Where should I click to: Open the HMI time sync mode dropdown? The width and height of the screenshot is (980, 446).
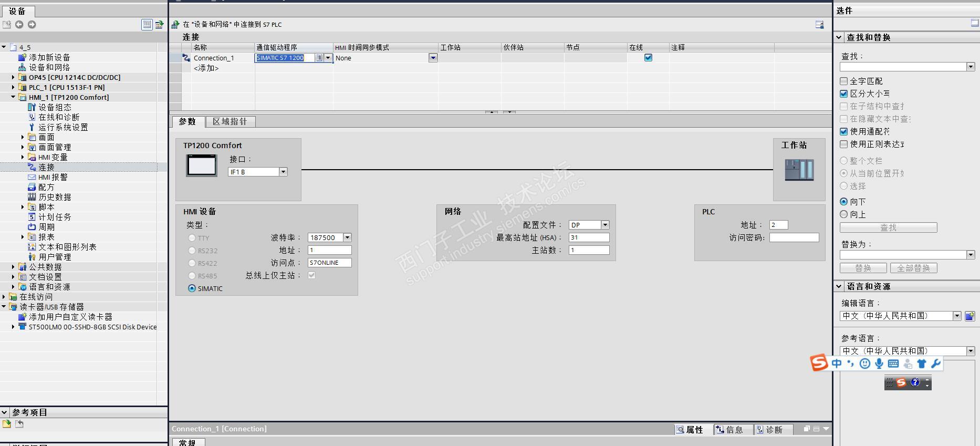433,58
